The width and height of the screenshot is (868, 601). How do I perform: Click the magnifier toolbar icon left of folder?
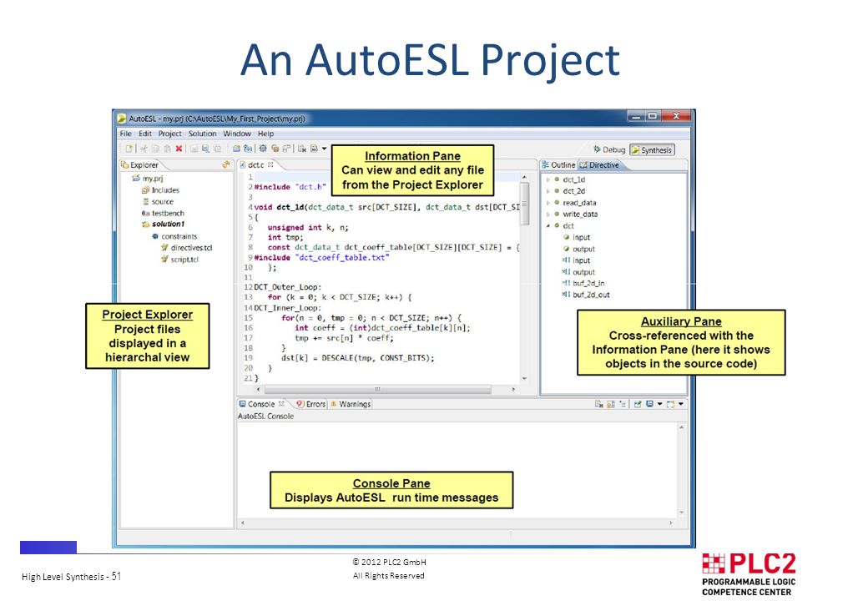click(205, 149)
